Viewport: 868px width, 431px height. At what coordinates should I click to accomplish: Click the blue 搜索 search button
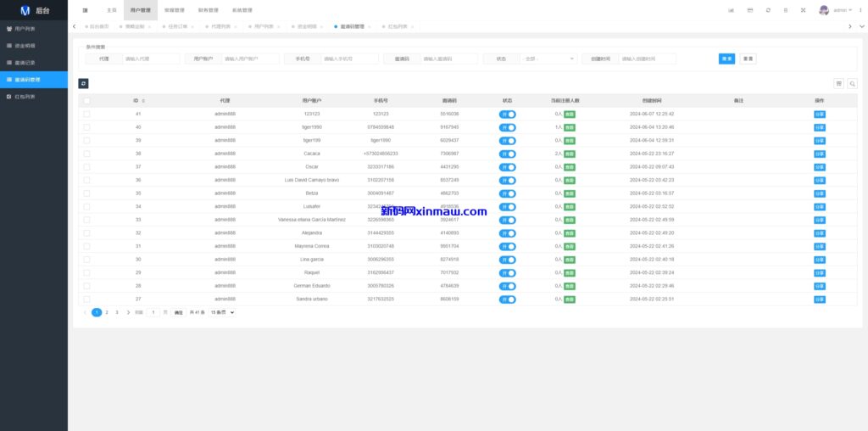click(x=726, y=59)
